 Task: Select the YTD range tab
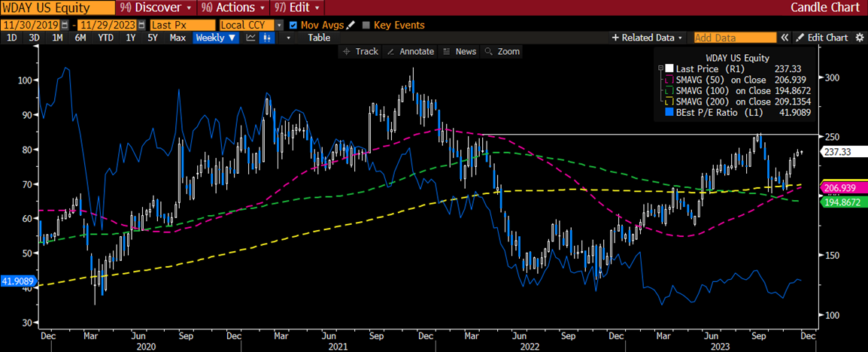click(x=106, y=38)
